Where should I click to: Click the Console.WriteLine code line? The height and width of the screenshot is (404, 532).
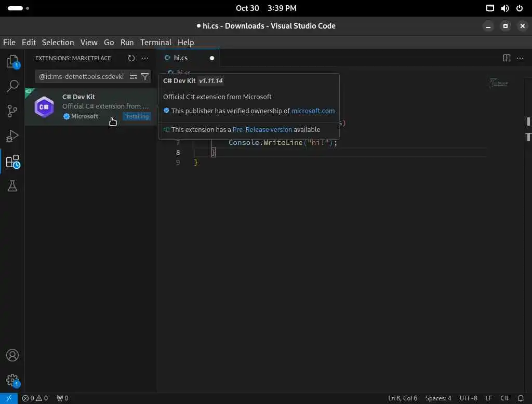point(283,142)
